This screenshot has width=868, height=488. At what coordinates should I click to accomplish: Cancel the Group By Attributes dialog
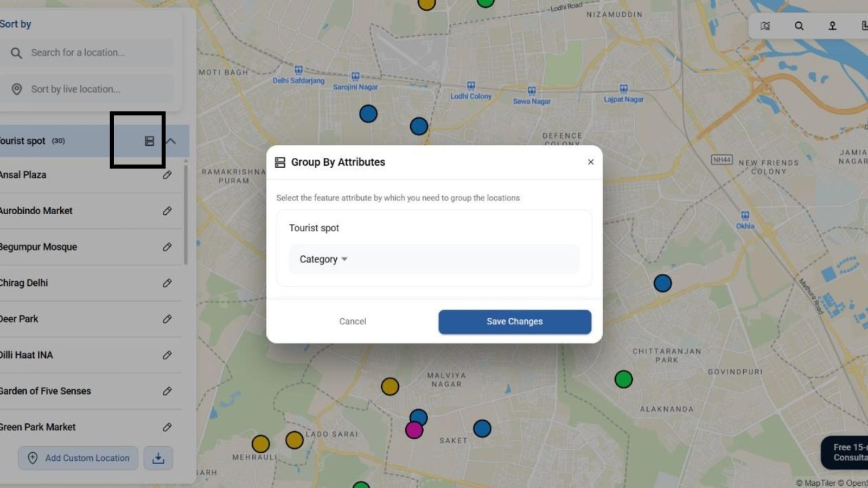click(353, 322)
